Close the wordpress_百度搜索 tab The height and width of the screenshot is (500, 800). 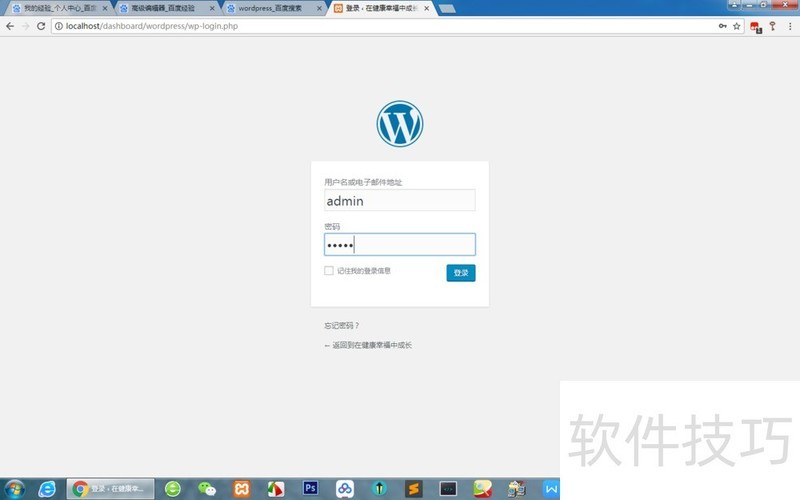point(319,8)
